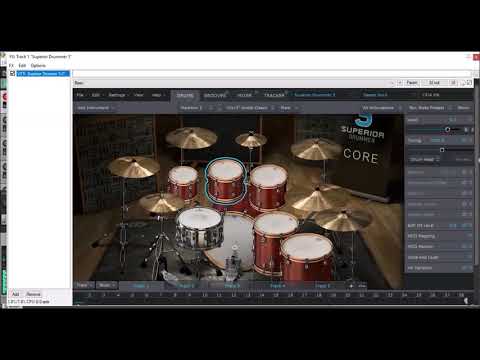Open the Superior Drummer Help menu
This screenshot has width=480, height=360.
tap(158, 95)
